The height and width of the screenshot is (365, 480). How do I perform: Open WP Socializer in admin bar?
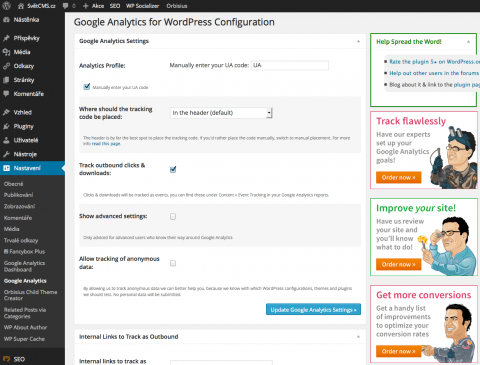(x=142, y=6)
